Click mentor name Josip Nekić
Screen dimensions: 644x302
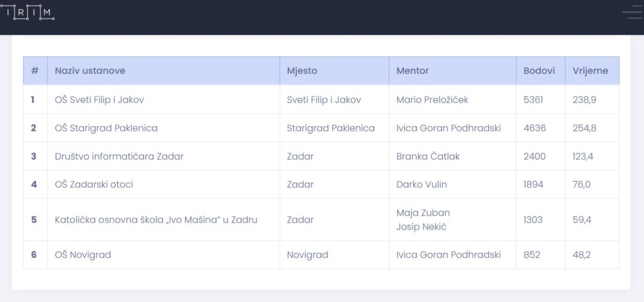(x=421, y=226)
